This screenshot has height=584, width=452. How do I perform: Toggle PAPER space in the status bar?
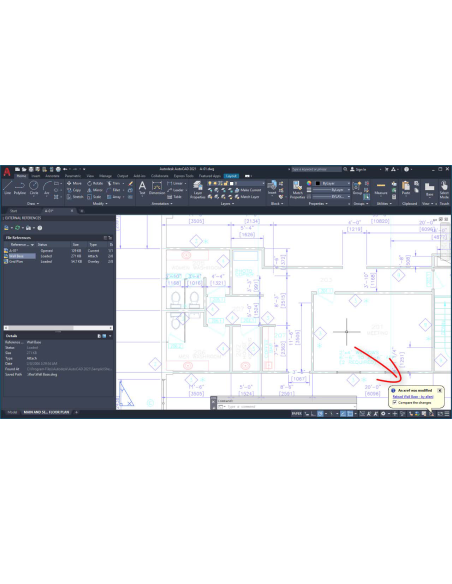point(296,413)
